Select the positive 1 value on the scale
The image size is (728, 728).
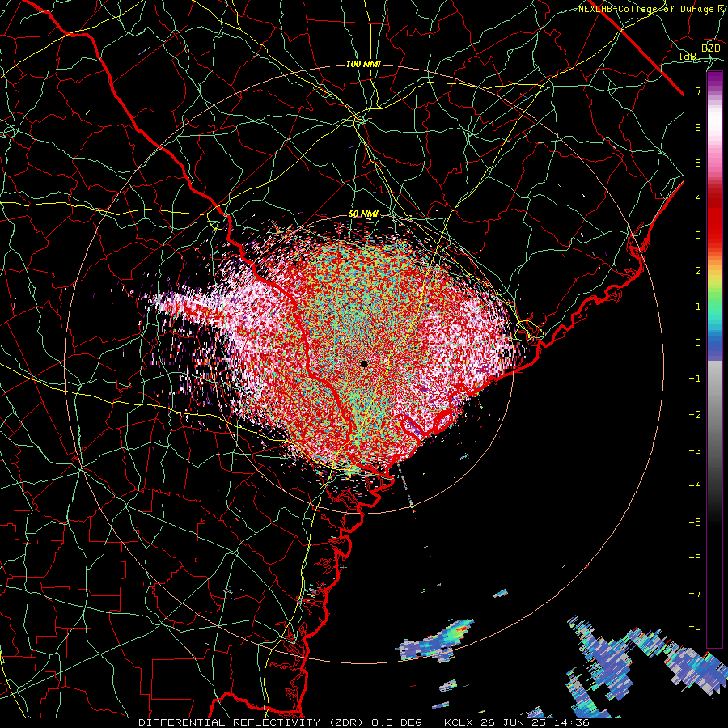698,307
